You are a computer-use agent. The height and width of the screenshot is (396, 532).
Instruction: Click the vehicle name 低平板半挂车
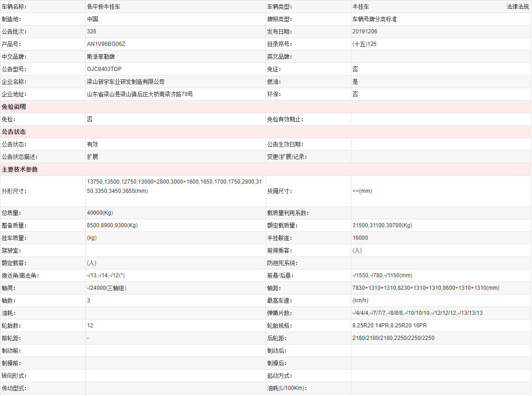[103, 7]
